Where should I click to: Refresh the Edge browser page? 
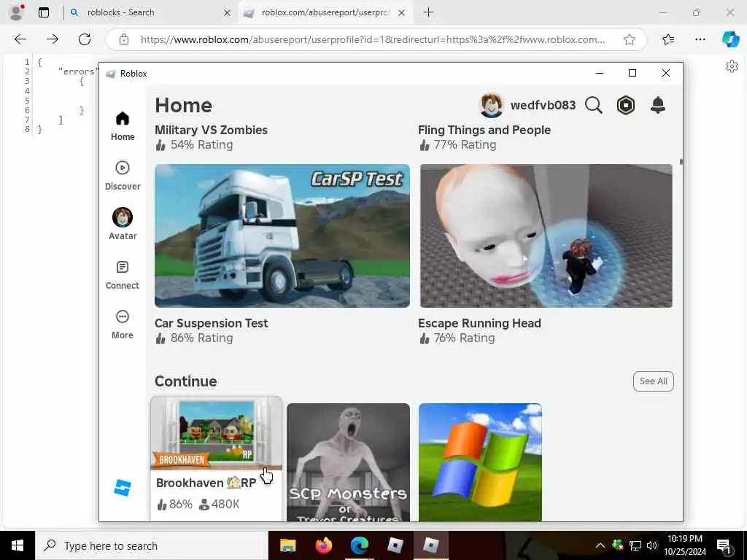tap(85, 39)
